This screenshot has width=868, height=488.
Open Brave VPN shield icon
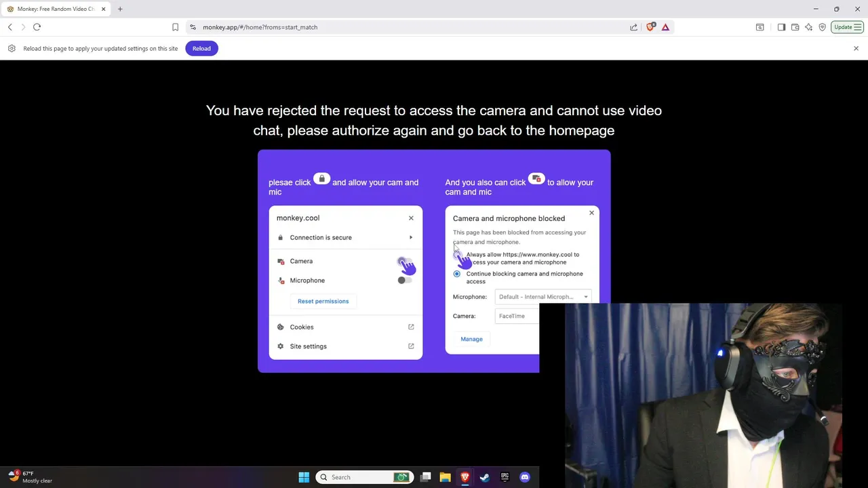click(x=822, y=27)
